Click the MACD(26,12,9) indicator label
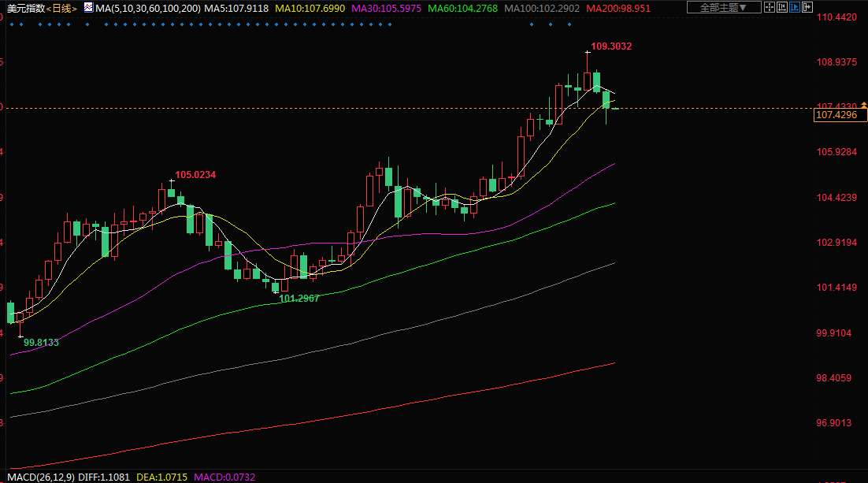 (36, 477)
